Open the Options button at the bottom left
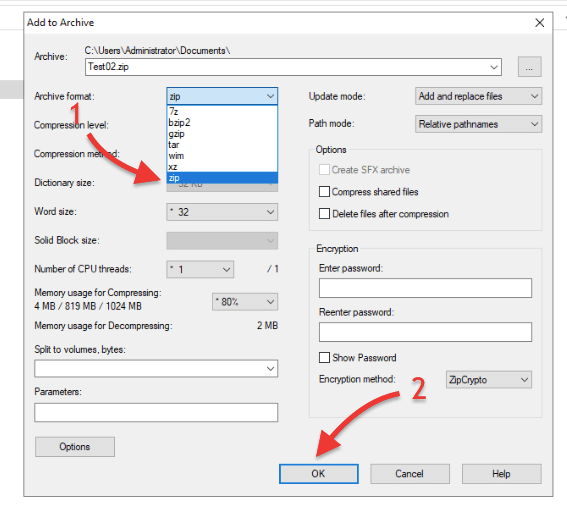 point(75,447)
